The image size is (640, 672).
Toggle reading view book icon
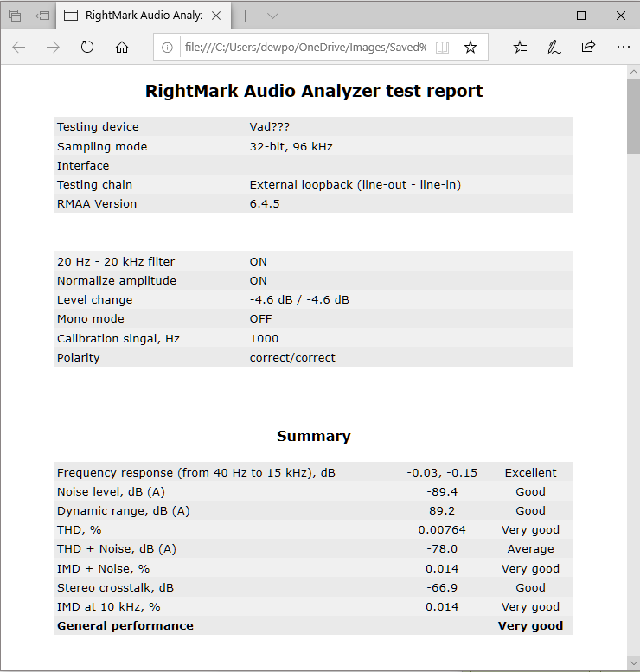442,48
